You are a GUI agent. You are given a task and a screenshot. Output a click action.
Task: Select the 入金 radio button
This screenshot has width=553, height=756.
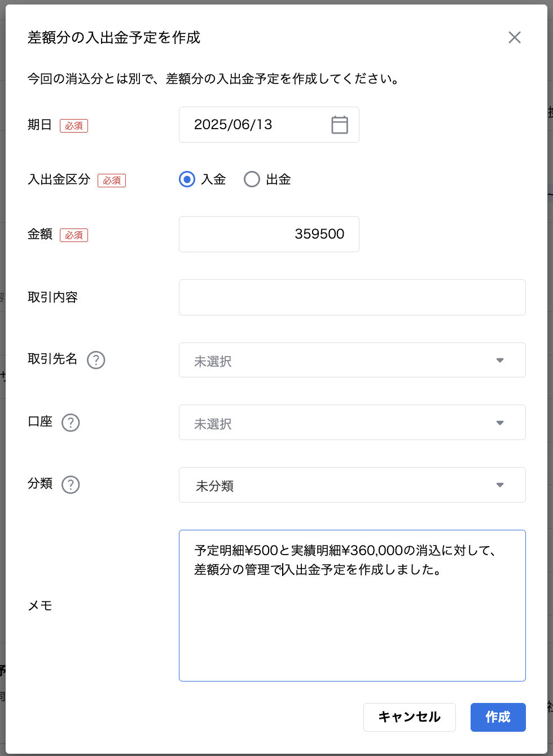coord(187,179)
